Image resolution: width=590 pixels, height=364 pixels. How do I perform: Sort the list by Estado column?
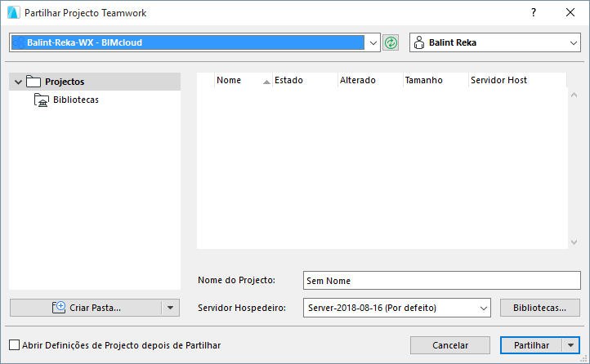pyautogui.click(x=305, y=80)
